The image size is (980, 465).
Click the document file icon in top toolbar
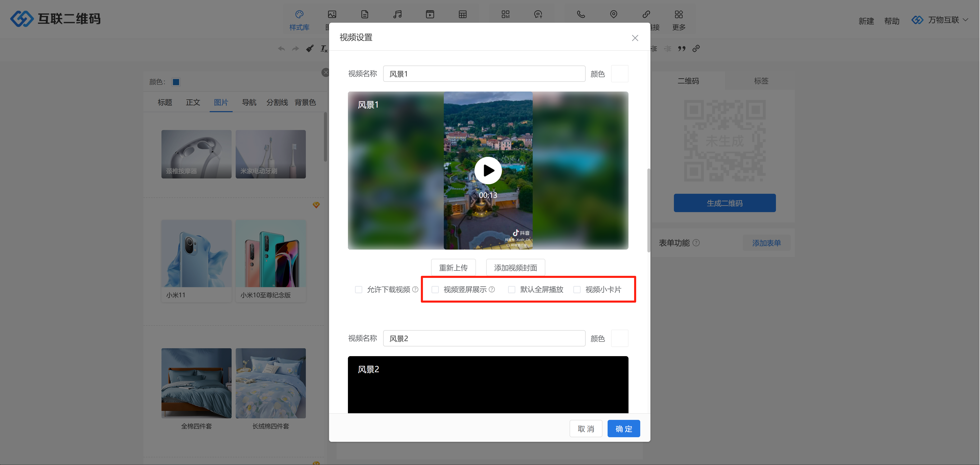tap(365, 15)
